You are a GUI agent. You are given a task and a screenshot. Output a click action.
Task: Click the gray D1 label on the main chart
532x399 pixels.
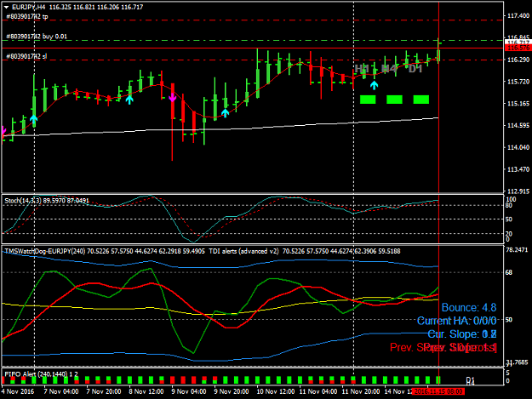(415, 69)
